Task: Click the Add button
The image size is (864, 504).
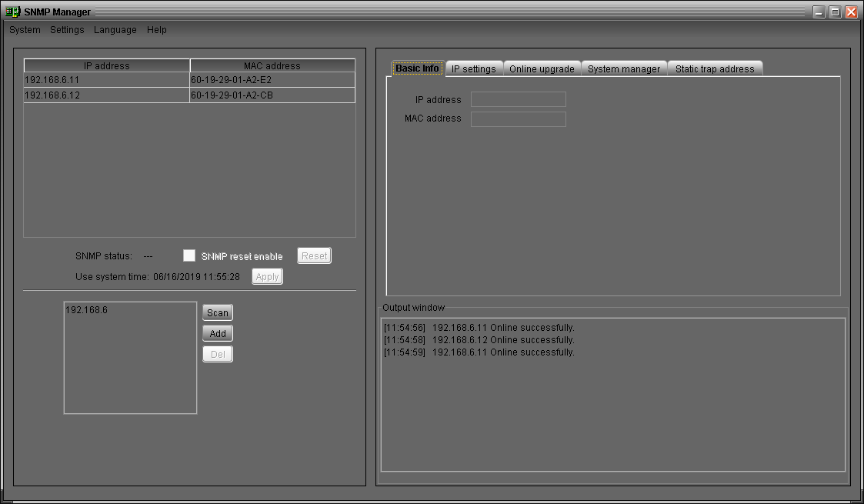Action: (218, 333)
